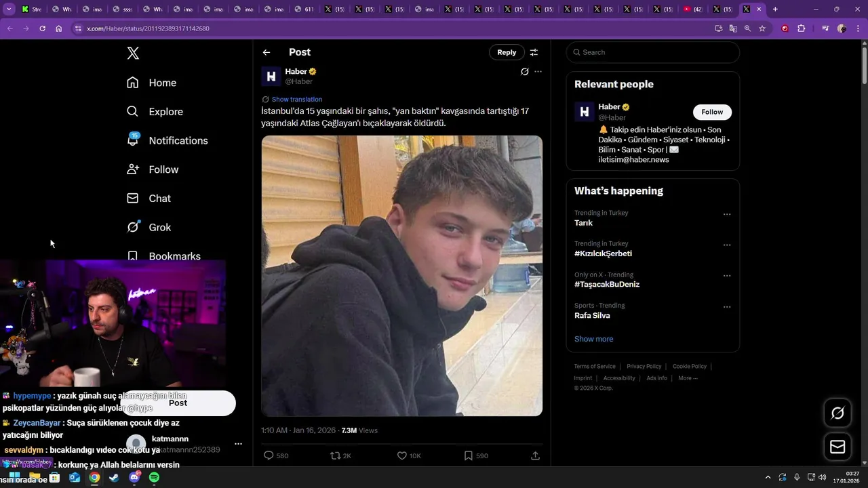
Task: Click Show translation link
Action: pos(296,100)
